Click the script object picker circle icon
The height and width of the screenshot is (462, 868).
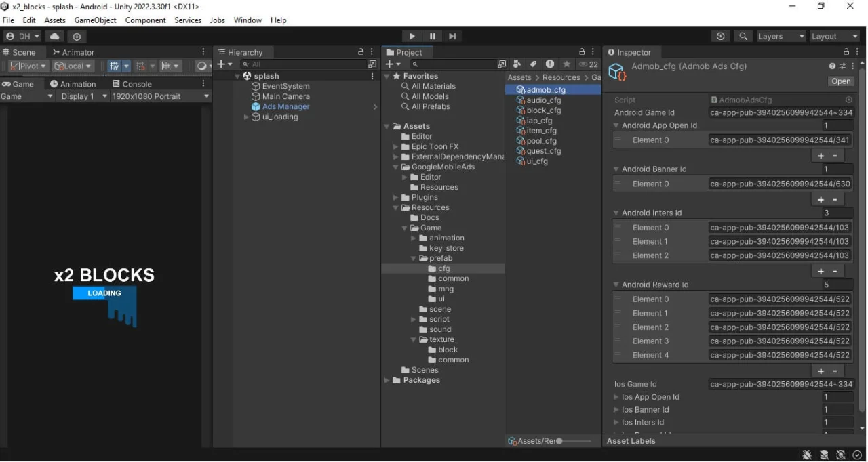[848, 100]
